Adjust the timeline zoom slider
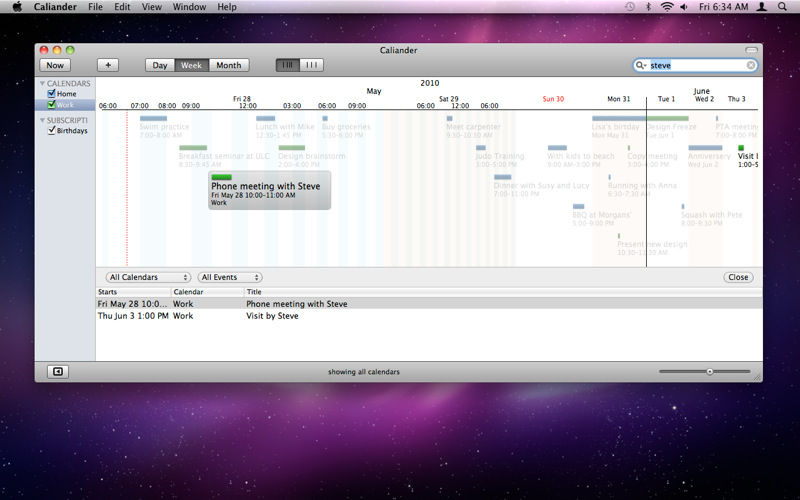800x500 pixels. pyautogui.click(x=709, y=371)
